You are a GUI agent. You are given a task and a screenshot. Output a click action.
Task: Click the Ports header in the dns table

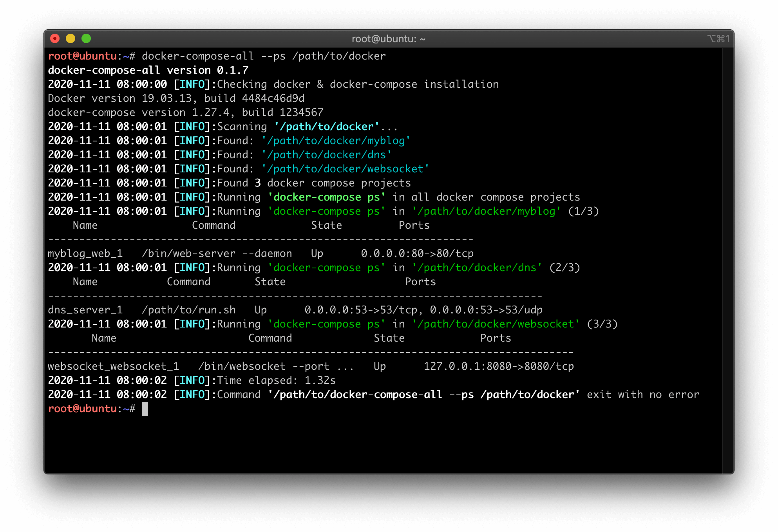[420, 282]
